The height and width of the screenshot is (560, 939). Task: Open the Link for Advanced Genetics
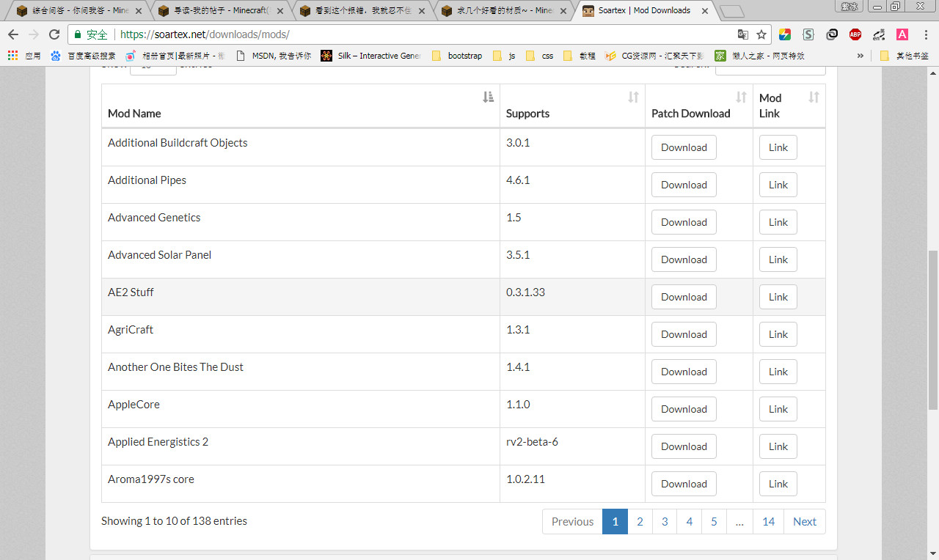(x=778, y=222)
